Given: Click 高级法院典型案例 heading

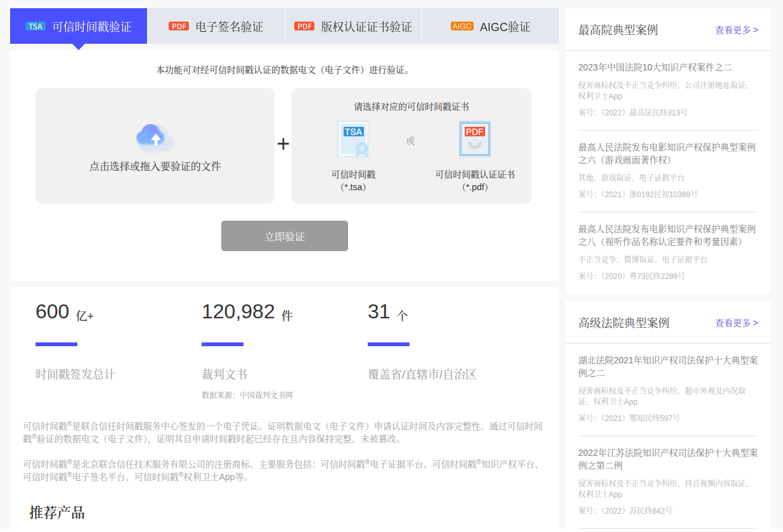Looking at the screenshot, I should 624,323.
